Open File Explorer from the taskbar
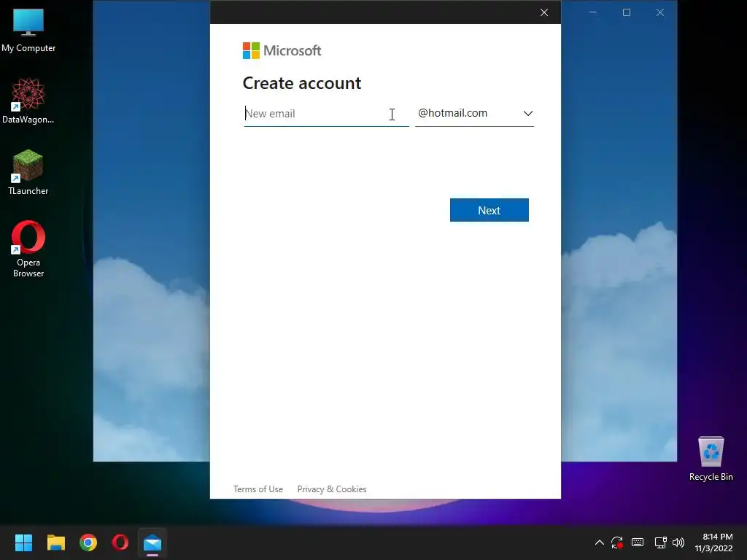The width and height of the screenshot is (747, 560). point(55,542)
